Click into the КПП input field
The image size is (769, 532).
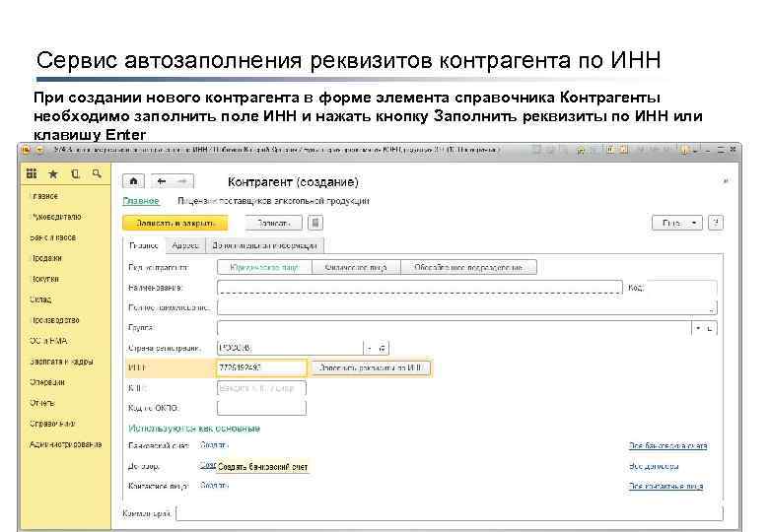click(262, 388)
